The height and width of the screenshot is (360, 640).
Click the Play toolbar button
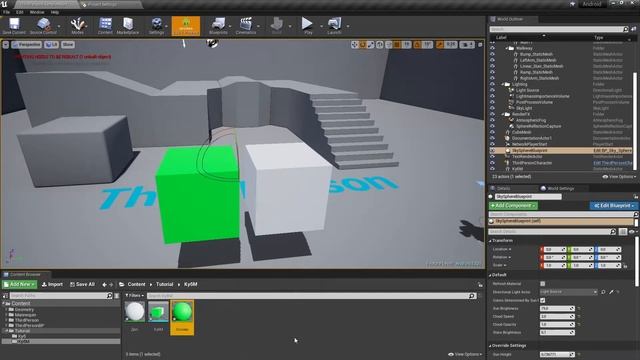(x=307, y=26)
